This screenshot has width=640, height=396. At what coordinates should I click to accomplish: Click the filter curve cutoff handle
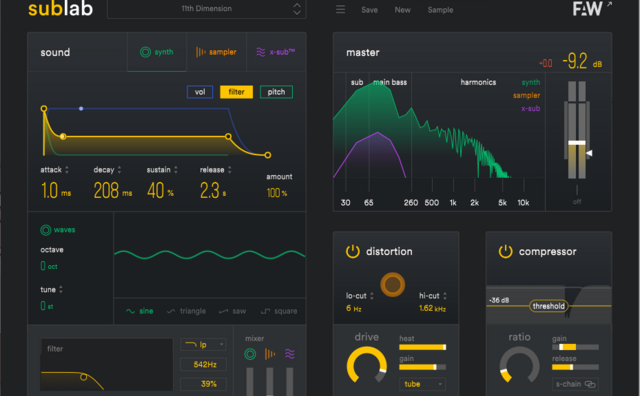click(x=83, y=377)
